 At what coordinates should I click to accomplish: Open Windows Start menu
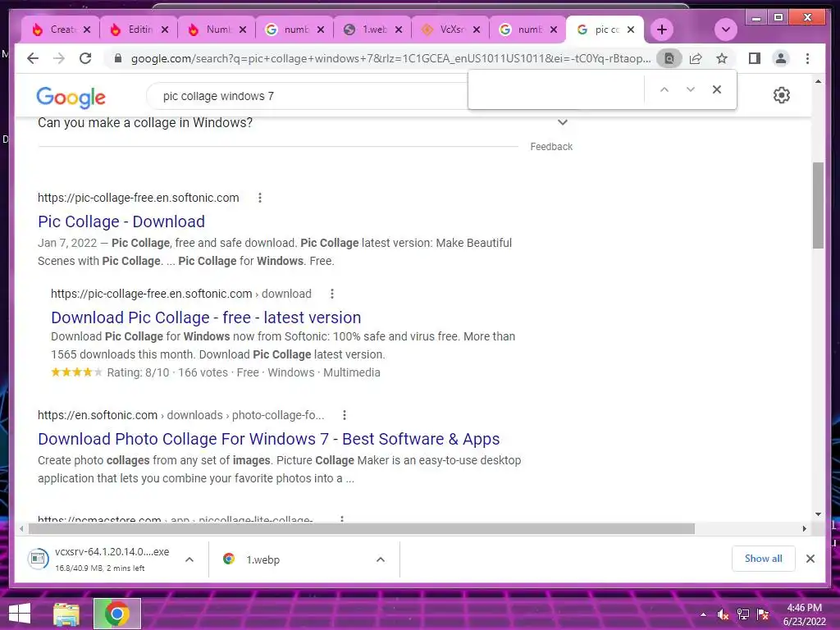pyautogui.click(x=20, y=614)
